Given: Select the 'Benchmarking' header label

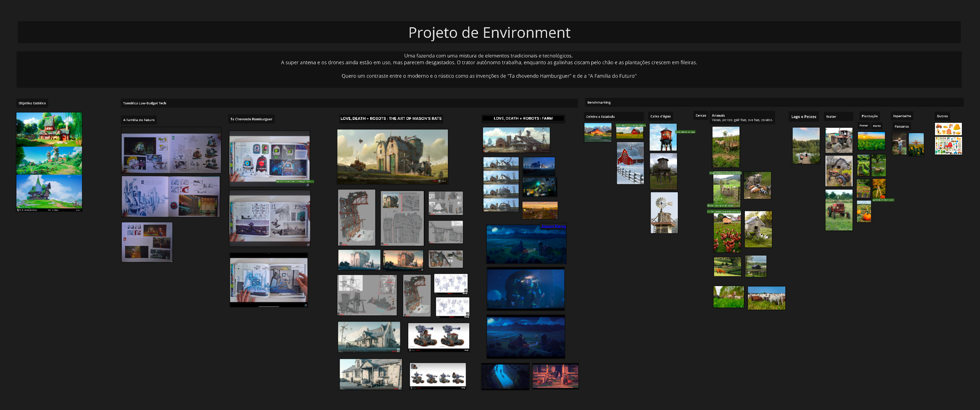Looking at the screenshot, I should pos(599,102).
